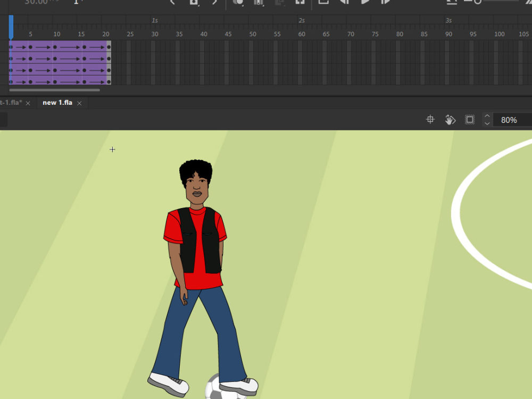Select the stage Rotation tool icon
532x399 pixels.
coord(450,119)
